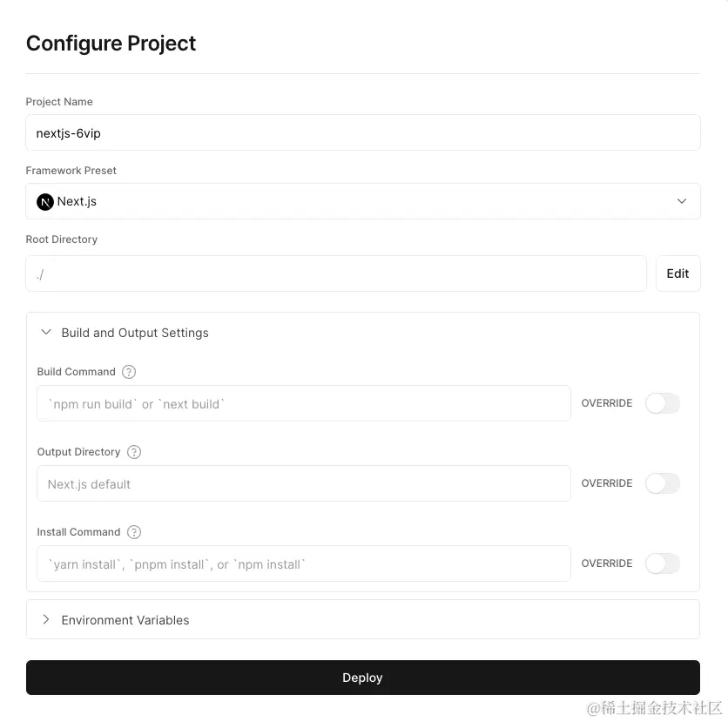The height and width of the screenshot is (722, 728).
Task: Click the Environment Variables label
Action: pyautogui.click(x=125, y=620)
